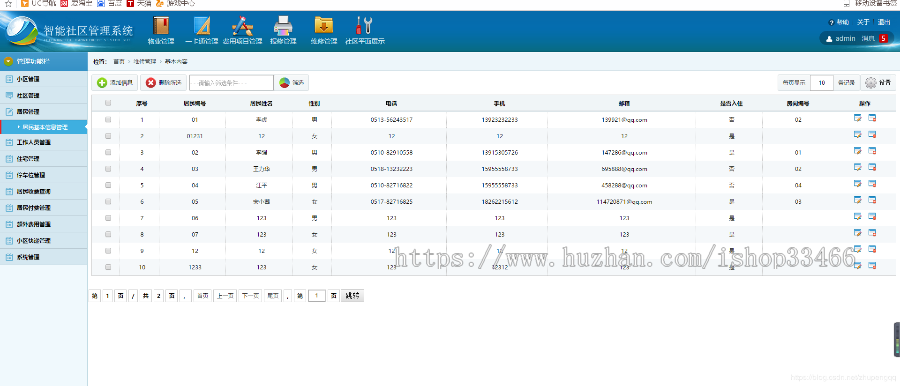Click the help question-mark icon
This screenshot has height=386, width=900.
pos(831,22)
